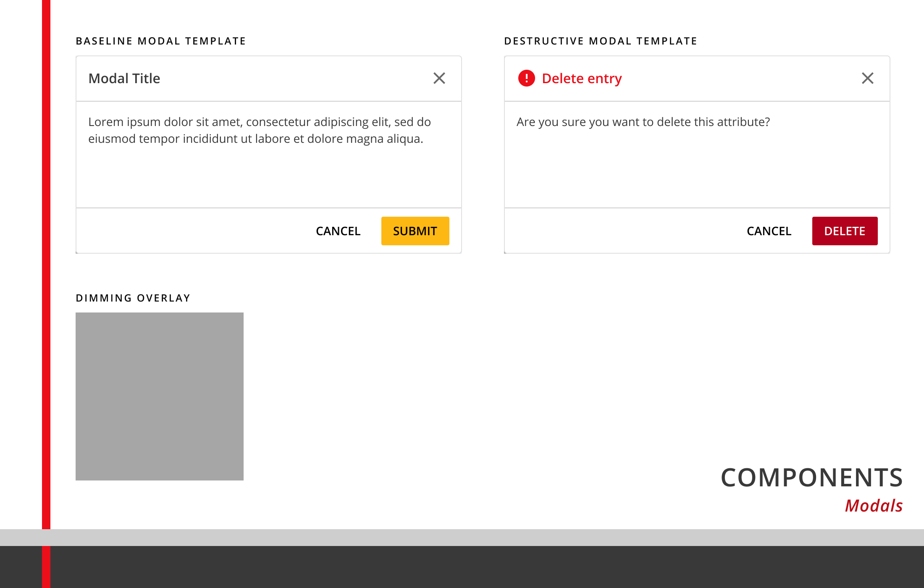Click the red DELETE button
The width and height of the screenshot is (924, 588).
845,231
